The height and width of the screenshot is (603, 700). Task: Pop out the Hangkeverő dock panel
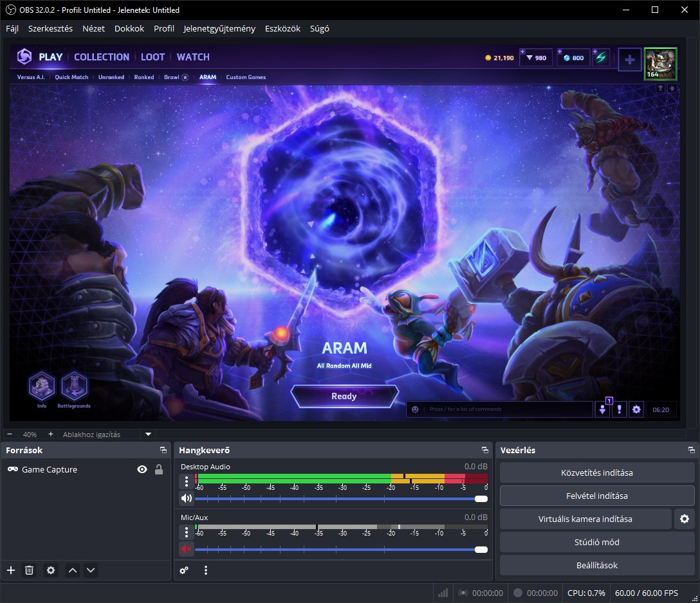point(484,451)
